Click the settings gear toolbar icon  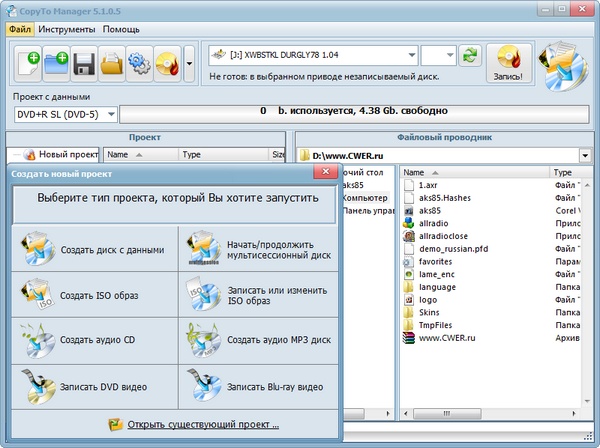point(138,64)
